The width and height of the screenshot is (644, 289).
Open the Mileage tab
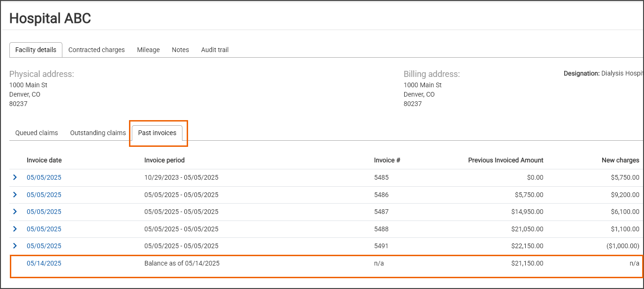click(x=148, y=50)
